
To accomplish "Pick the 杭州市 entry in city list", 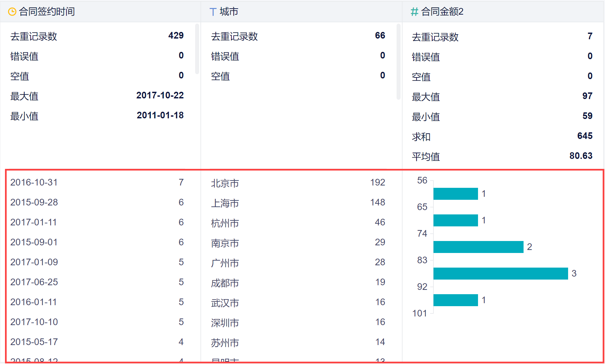I will tap(298, 222).
